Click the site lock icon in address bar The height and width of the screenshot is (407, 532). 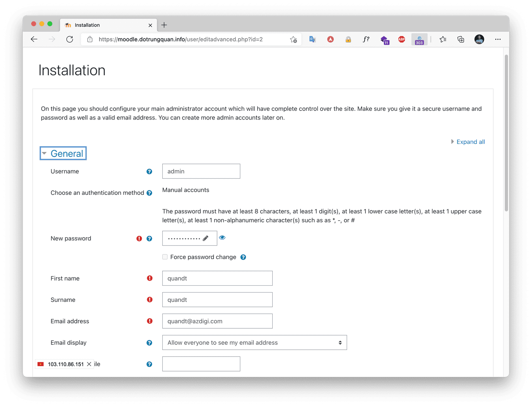90,39
